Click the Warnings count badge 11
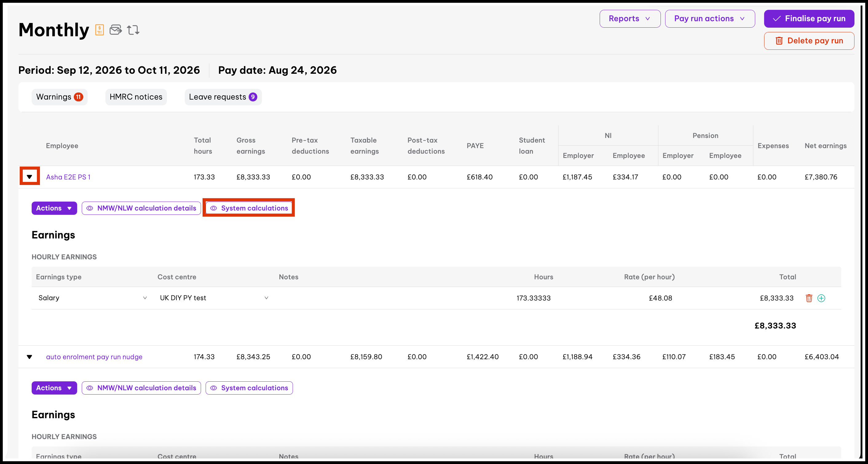 pyautogui.click(x=78, y=97)
